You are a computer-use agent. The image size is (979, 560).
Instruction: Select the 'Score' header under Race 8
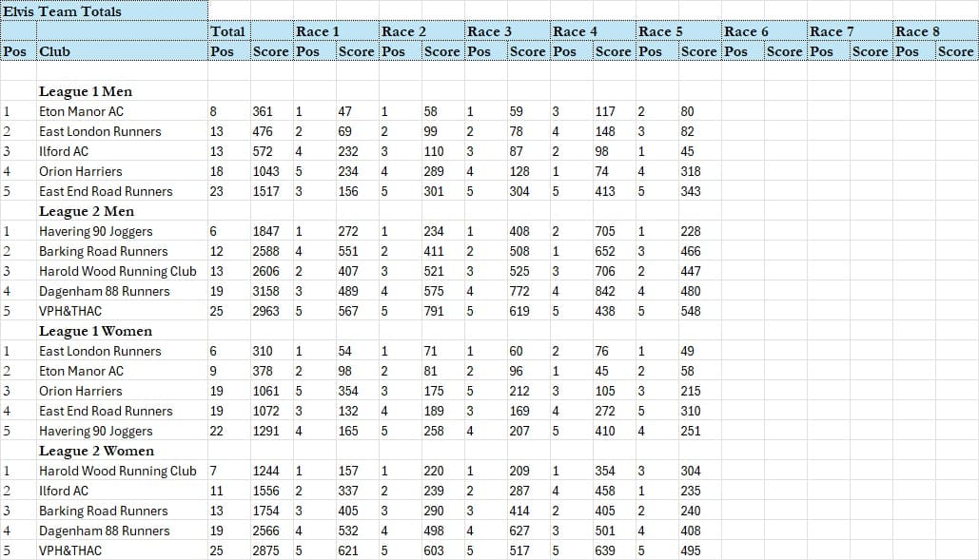(956, 51)
